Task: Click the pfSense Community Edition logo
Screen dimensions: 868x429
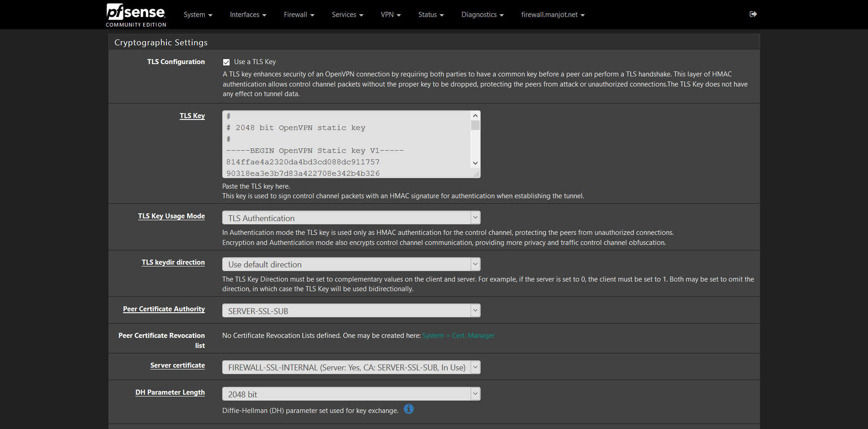Action: point(136,15)
